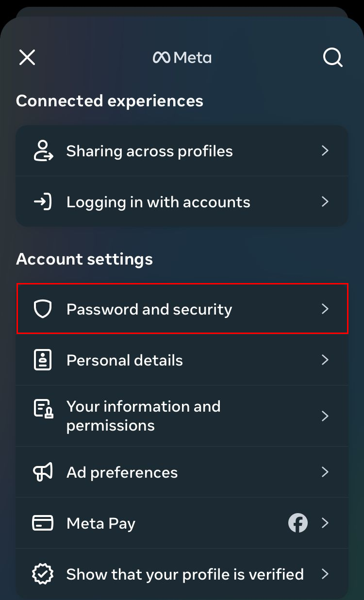The width and height of the screenshot is (364, 600).
Task: Tap the Sharing across profiles person icon
Action: [43, 151]
